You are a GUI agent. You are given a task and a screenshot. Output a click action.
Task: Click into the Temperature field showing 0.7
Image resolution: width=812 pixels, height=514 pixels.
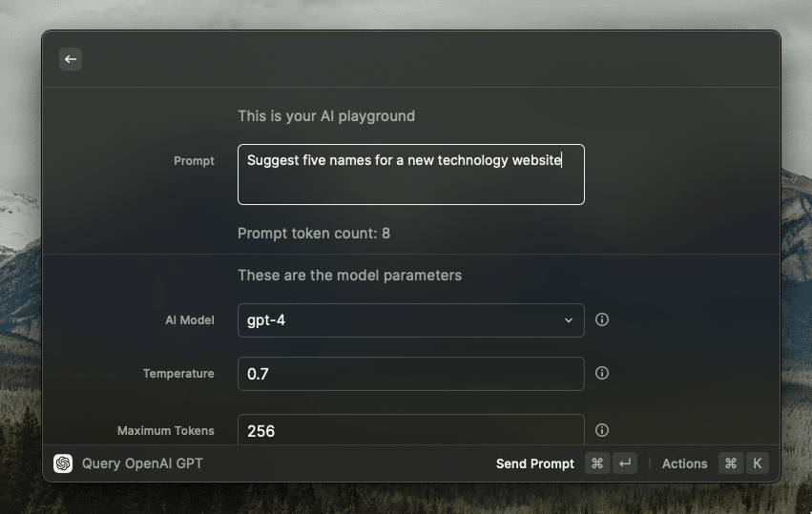point(411,374)
